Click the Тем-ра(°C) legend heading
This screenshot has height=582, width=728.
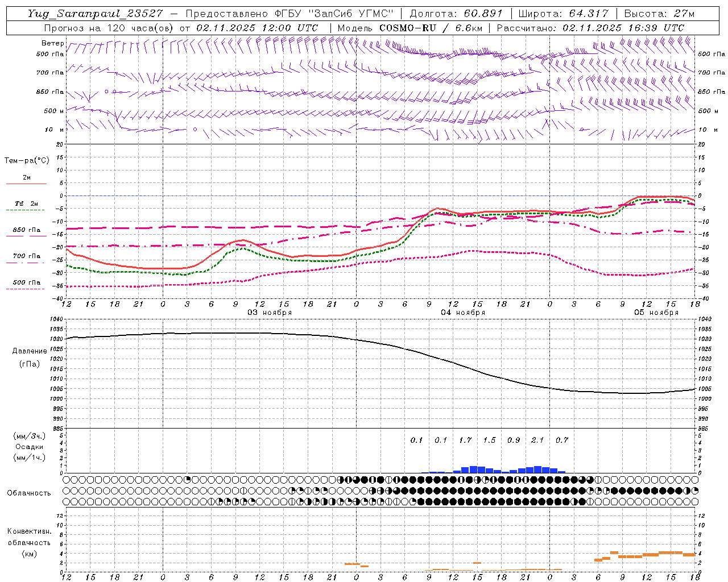(27, 161)
